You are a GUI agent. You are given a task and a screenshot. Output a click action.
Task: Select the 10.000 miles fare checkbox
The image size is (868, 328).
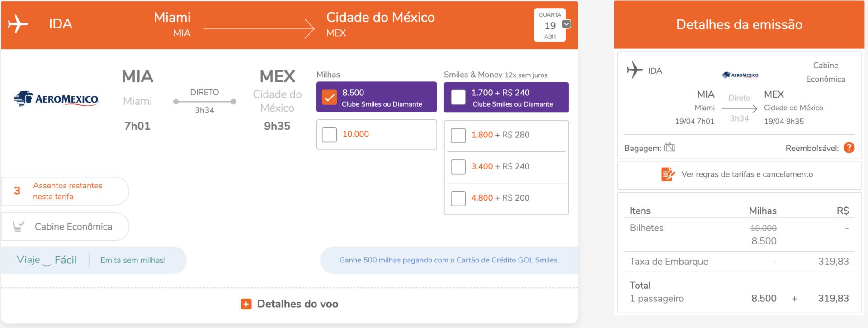pyautogui.click(x=329, y=135)
